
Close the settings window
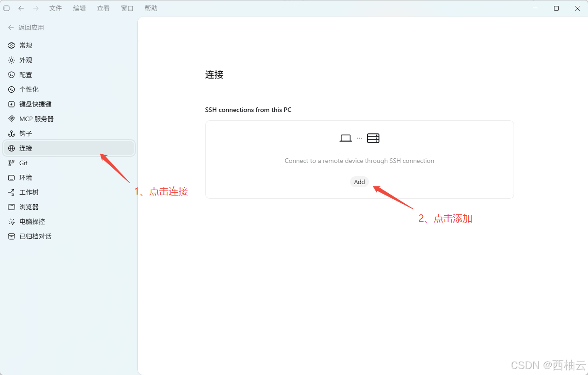click(577, 8)
